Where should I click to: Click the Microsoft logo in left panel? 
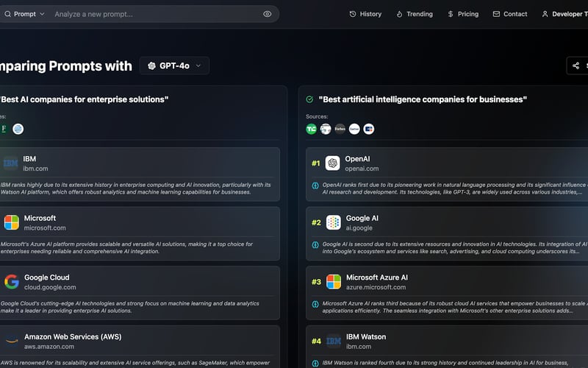point(12,223)
